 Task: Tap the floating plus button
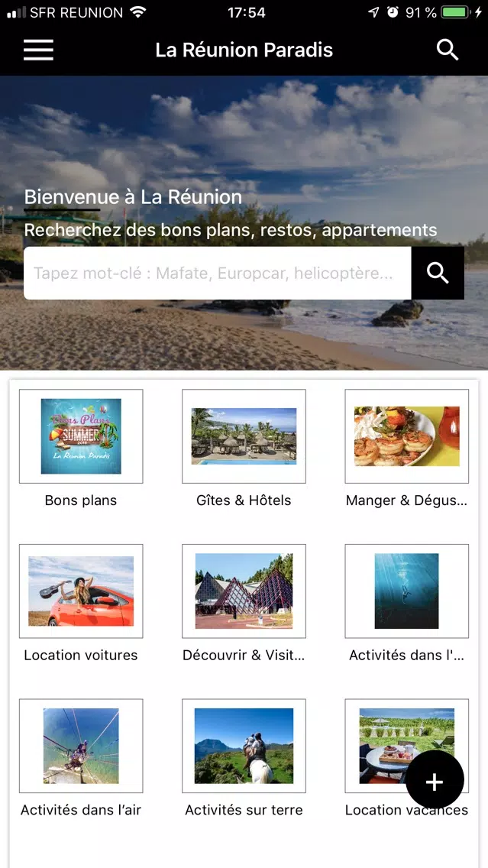pyautogui.click(x=435, y=781)
